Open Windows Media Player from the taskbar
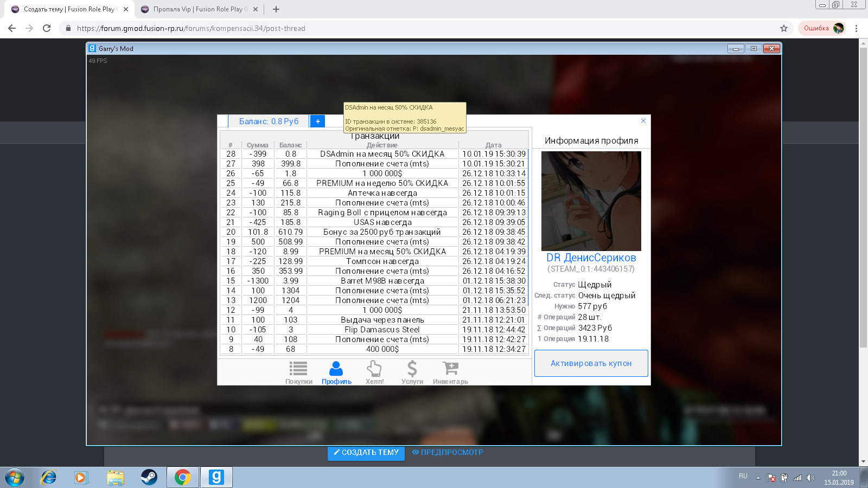Screen dimensions: 868x488 tap(81, 478)
